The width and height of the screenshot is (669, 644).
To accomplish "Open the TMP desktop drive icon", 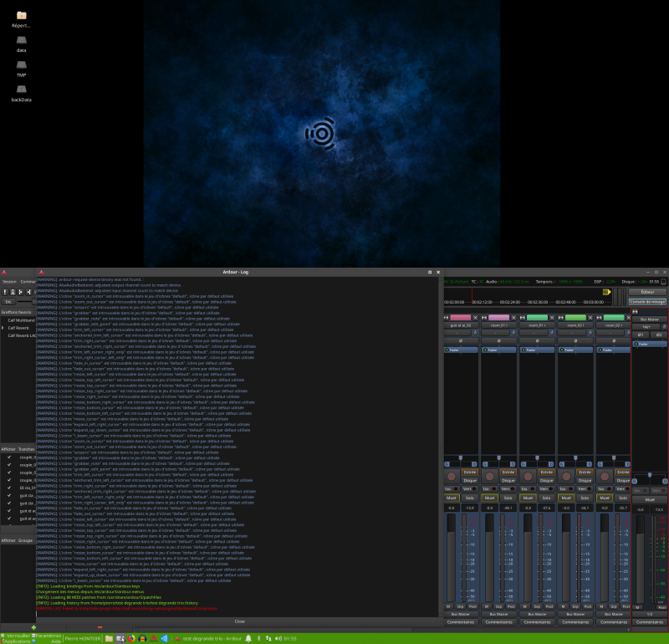I will tap(21, 65).
